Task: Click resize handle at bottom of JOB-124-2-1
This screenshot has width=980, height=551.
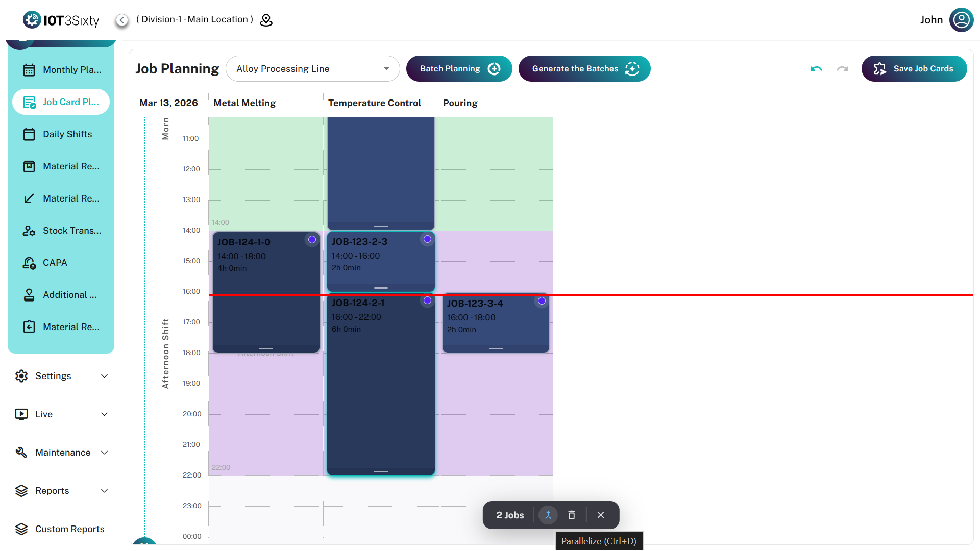Action: click(x=381, y=471)
